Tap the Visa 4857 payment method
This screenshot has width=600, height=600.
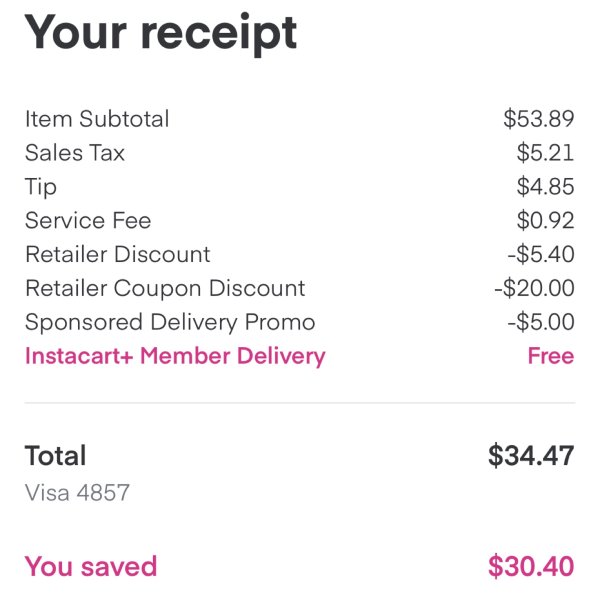coord(77,492)
